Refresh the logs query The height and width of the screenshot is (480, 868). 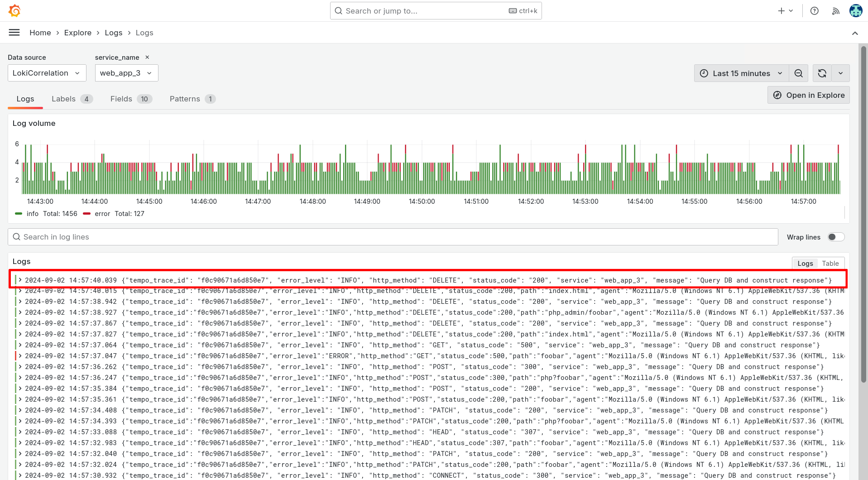coord(822,73)
